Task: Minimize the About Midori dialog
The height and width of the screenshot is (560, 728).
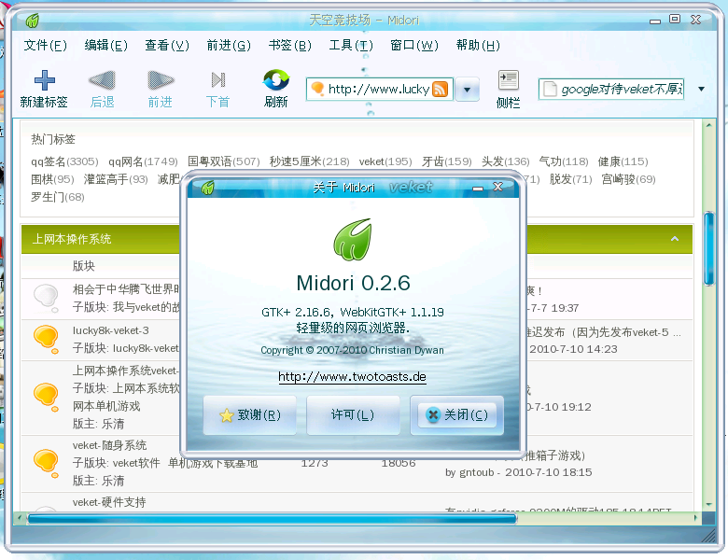Action: tap(478, 188)
